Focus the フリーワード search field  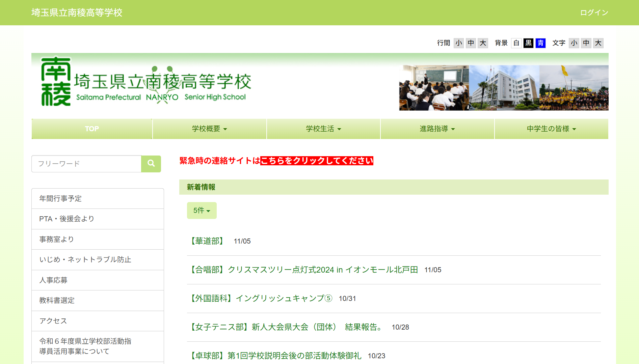point(86,164)
